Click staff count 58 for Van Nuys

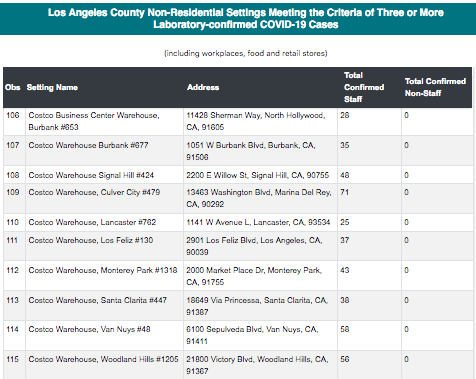(345, 329)
